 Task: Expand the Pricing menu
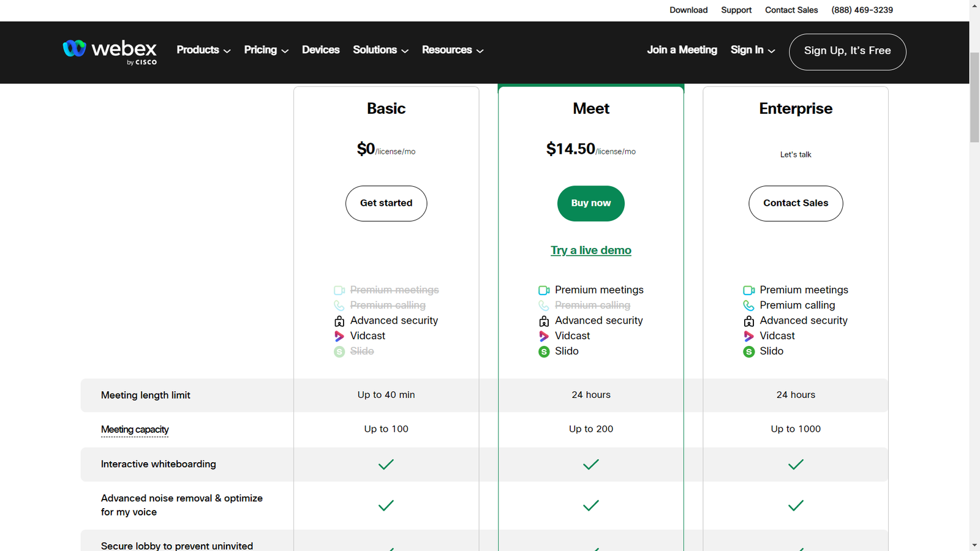(x=266, y=50)
